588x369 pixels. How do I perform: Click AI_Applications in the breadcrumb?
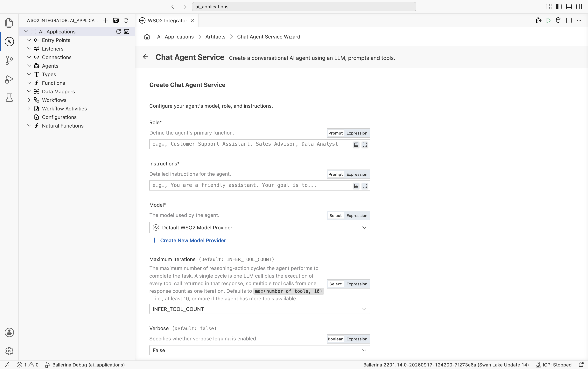click(x=175, y=37)
